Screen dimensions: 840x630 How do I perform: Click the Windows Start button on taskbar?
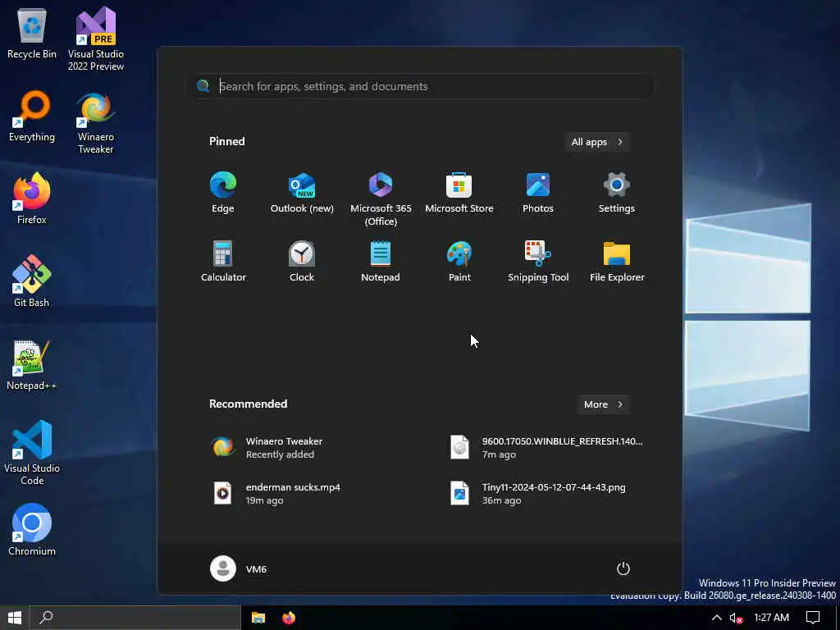pyautogui.click(x=15, y=618)
